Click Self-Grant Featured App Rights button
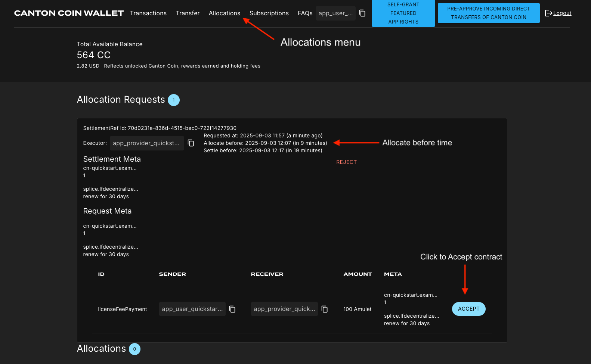 [403, 13]
